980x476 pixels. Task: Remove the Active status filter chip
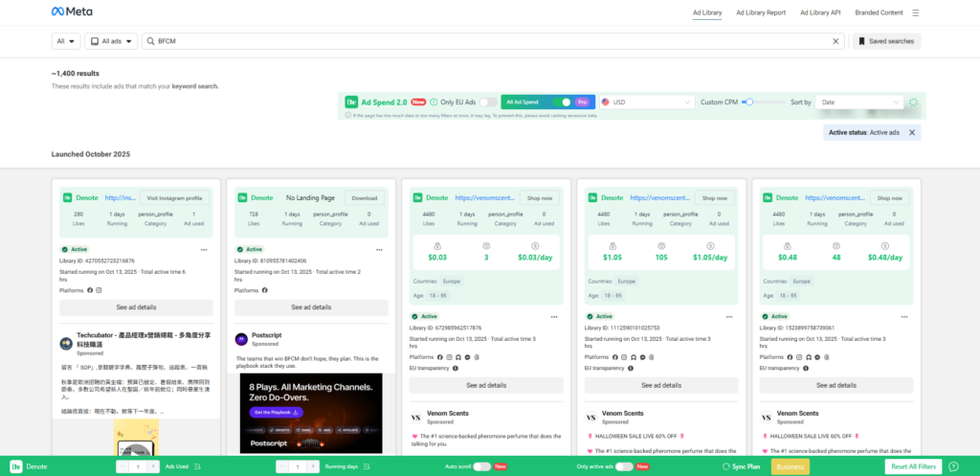912,132
